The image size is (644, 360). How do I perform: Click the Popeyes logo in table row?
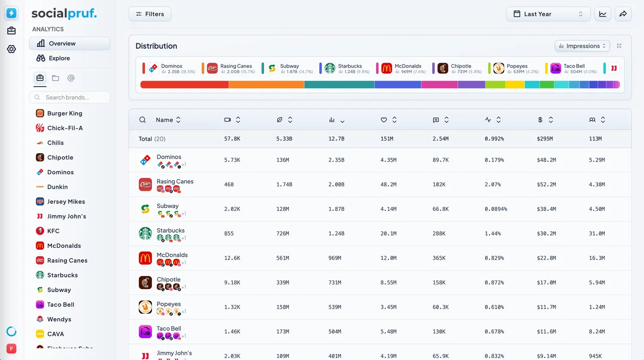[145, 307]
